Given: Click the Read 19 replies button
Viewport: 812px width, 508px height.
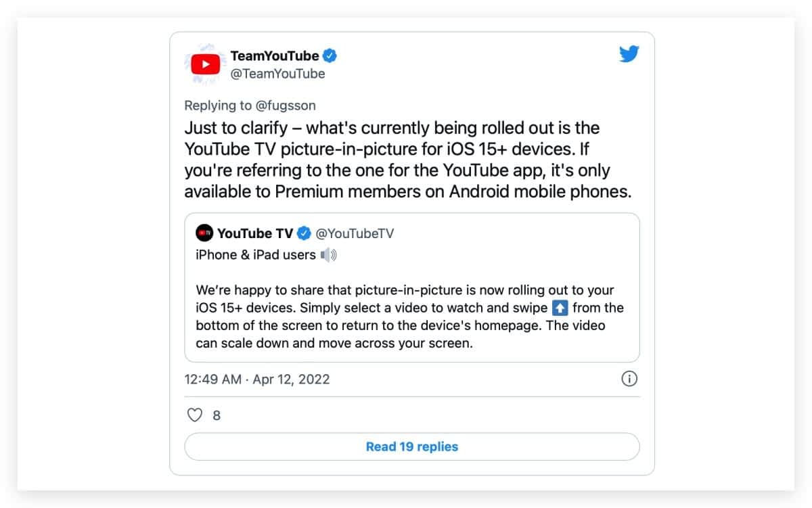Looking at the screenshot, I should pos(412,446).
